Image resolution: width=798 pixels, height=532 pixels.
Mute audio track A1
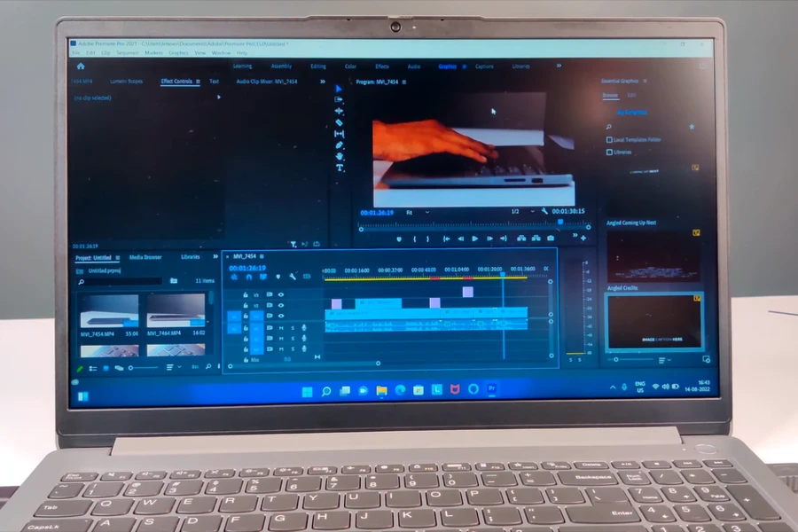(280, 328)
